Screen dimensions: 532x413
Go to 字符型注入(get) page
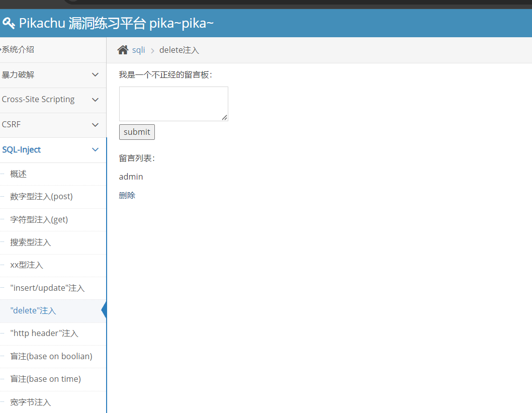point(39,220)
